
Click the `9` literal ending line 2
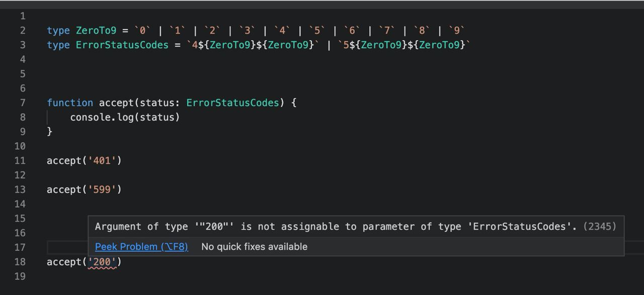457,31
